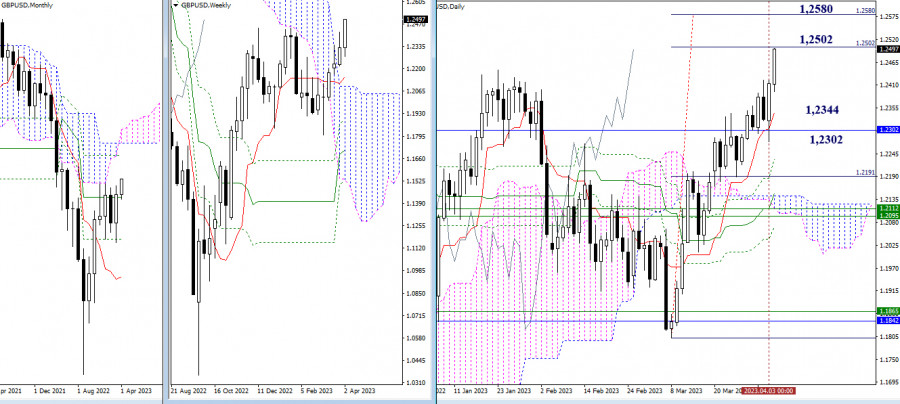Click the green 1.2112 price tag
The width and height of the screenshot is (900, 404).
(x=888, y=208)
